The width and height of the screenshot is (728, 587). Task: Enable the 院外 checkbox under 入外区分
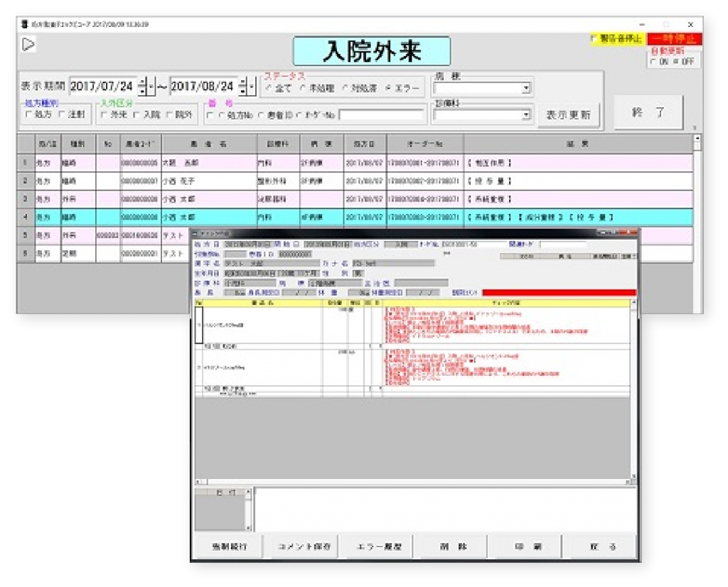click(169, 114)
